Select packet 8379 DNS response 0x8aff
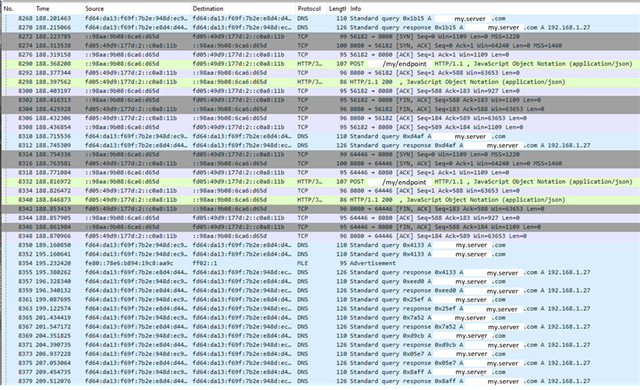This screenshot has height=390, width=640. tap(320, 381)
